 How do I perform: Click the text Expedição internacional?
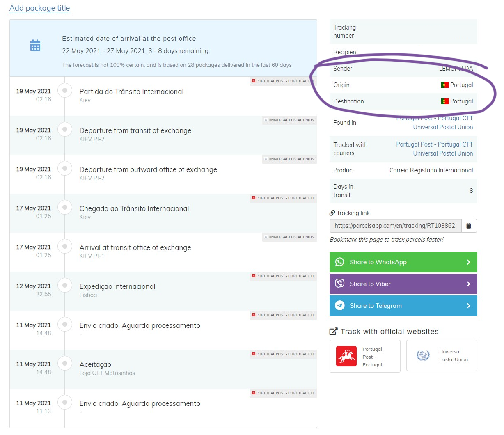click(x=117, y=286)
